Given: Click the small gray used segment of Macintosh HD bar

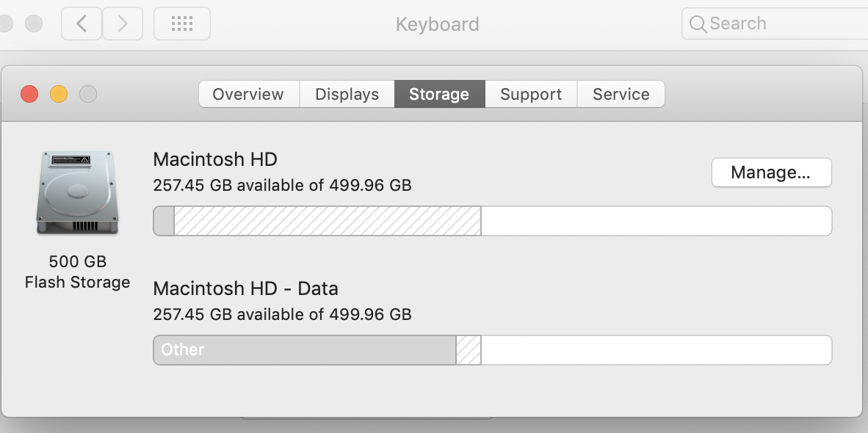Looking at the screenshot, I should pos(164,221).
